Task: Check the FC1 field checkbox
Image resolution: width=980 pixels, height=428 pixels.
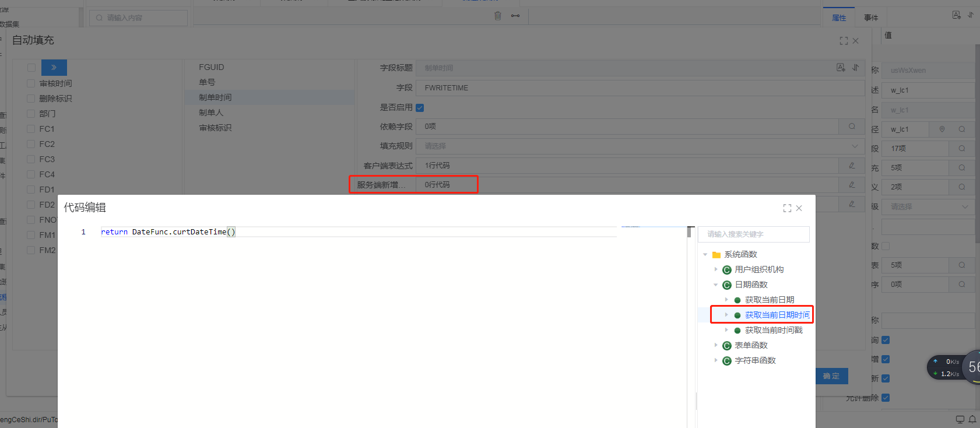Action: coord(31,129)
